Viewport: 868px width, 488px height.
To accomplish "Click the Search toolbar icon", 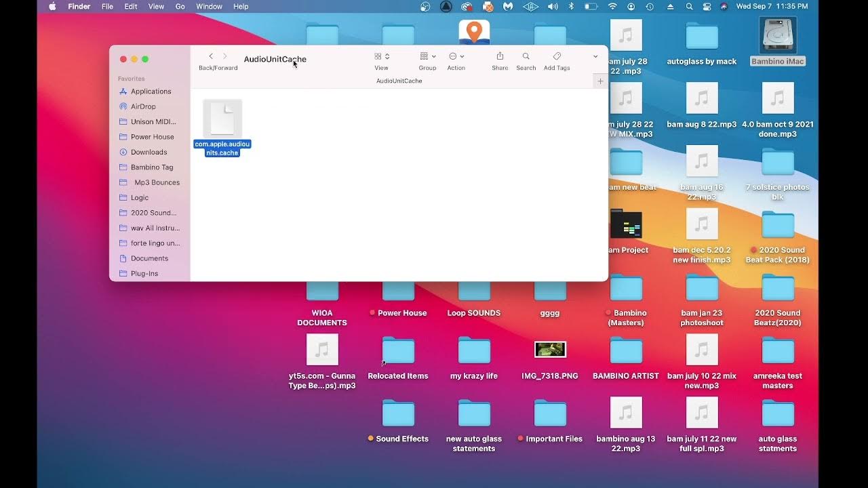I will click(526, 56).
